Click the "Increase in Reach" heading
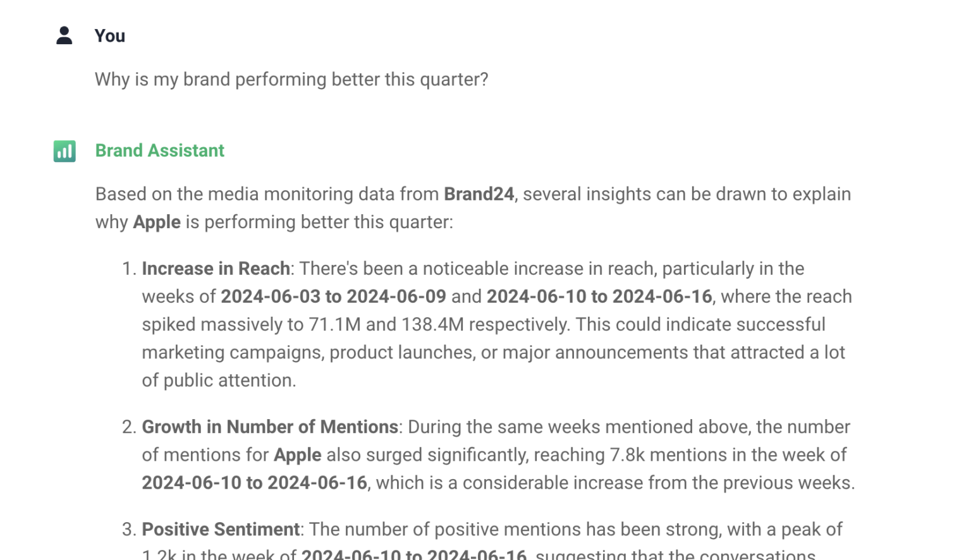Viewport: 971px width, 560px height. click(x=216, y=269)
